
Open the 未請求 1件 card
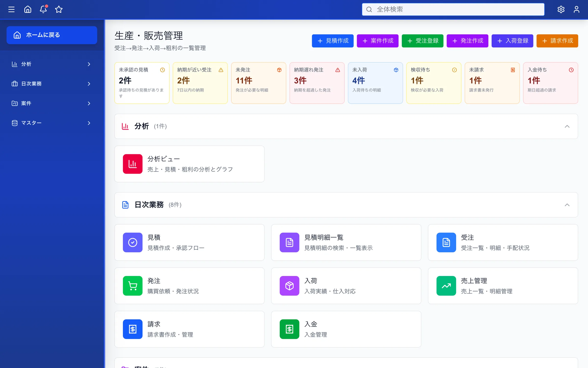tap(492, 83)
